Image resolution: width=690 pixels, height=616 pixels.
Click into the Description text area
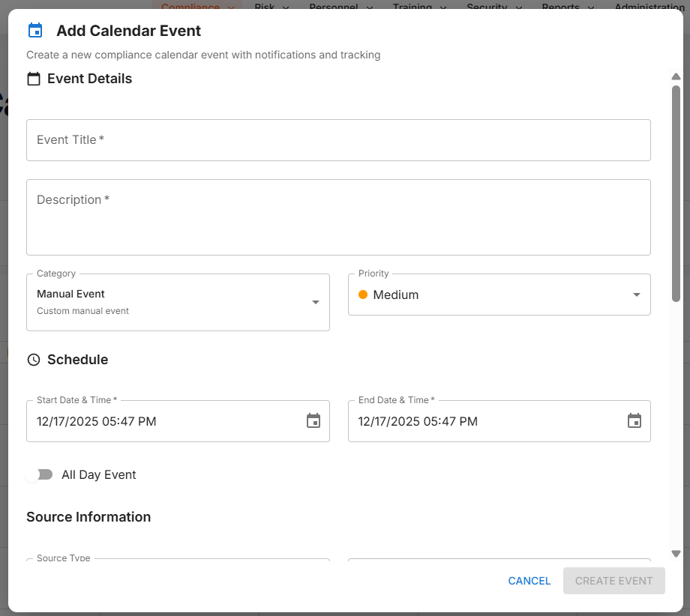click(338, 217)
